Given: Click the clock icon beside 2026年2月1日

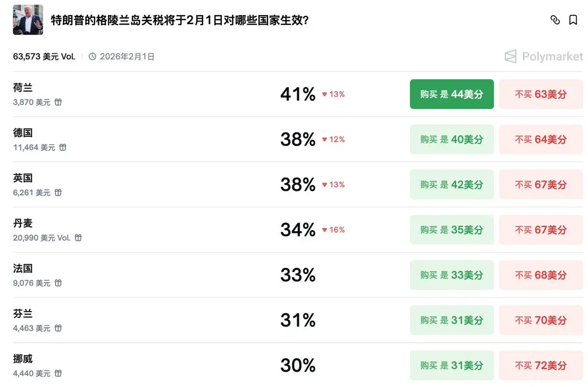Looking at the screenshot, I should pos(93,56).
